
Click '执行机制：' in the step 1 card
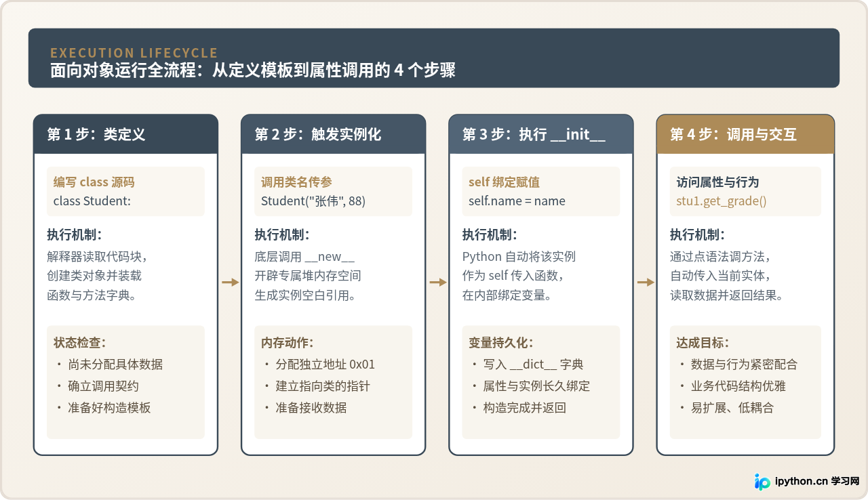click(75, 235)
